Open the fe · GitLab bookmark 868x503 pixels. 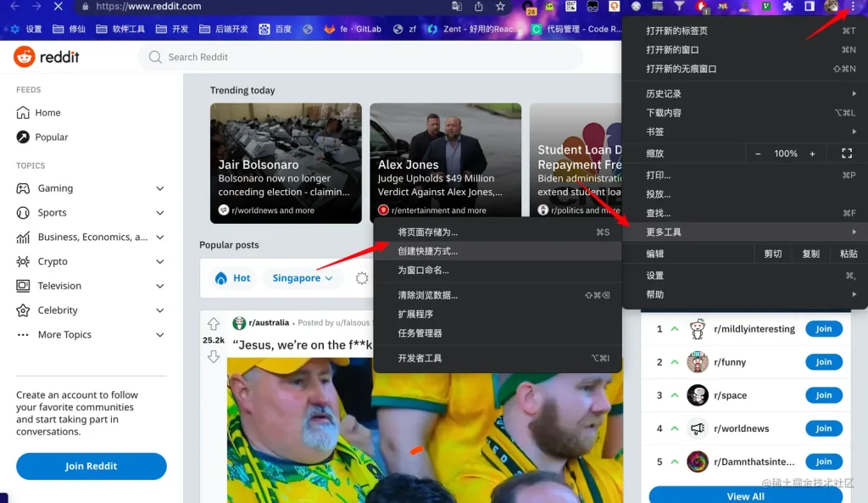353,29
